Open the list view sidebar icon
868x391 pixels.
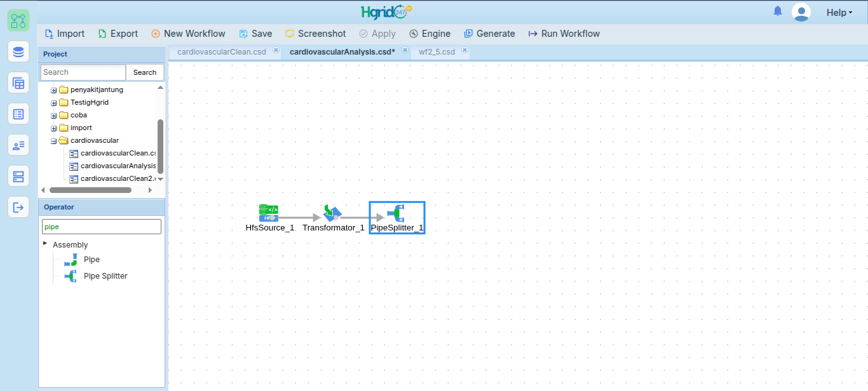(18, 114)
